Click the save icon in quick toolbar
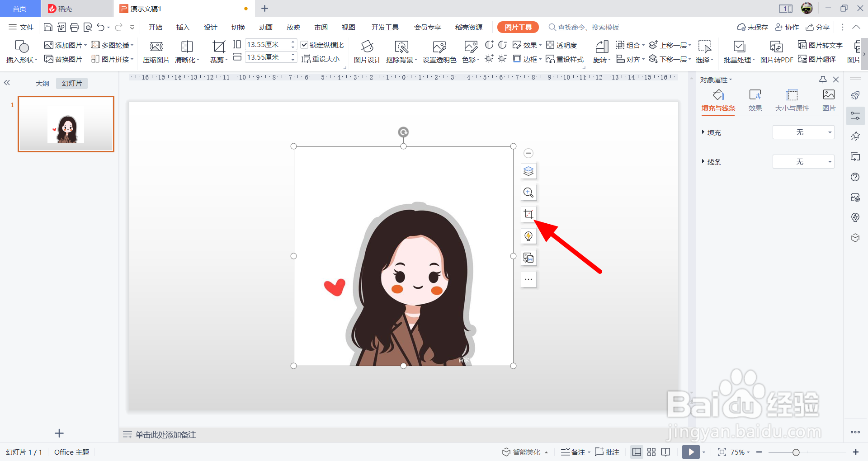 [x=48, y=28]
